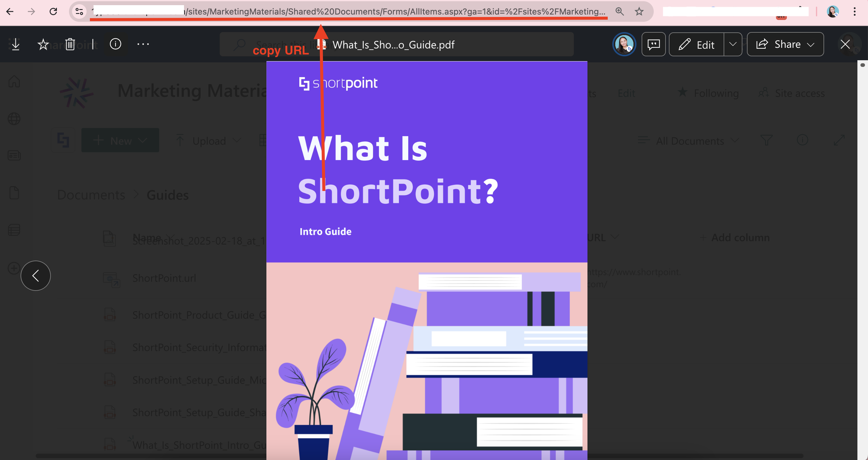Download the PDF file
The image size is (868, 460).
(x=15, y=44)
